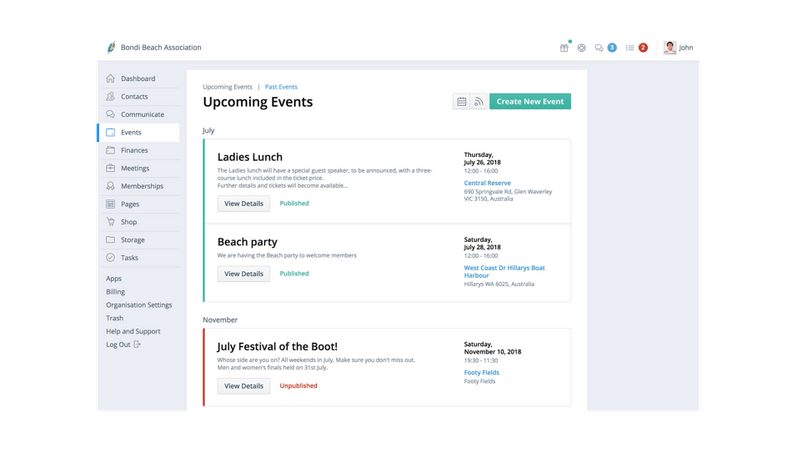View Details for Beach party event
800x462 pixels.
point(244,273)
